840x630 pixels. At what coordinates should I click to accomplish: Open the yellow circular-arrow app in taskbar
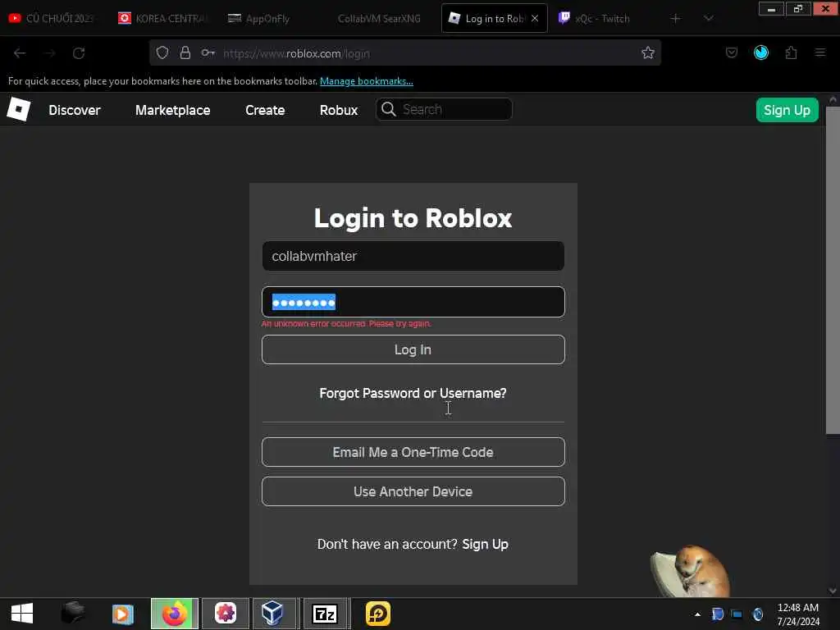(377, 614)
